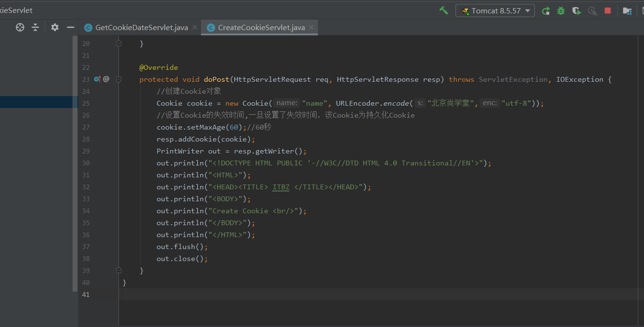The image size is (644, 327).
Task: Click IOException in the throws clause
Action: tap(580, 79)
